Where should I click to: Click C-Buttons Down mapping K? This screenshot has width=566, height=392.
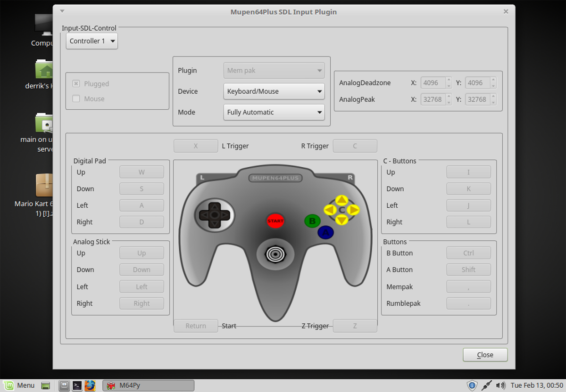(x=468, y=188)
